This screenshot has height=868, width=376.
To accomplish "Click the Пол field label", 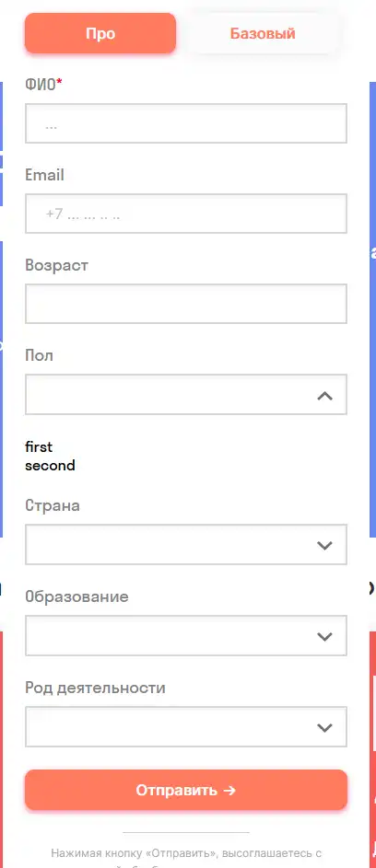I will [x=39, y=355].
